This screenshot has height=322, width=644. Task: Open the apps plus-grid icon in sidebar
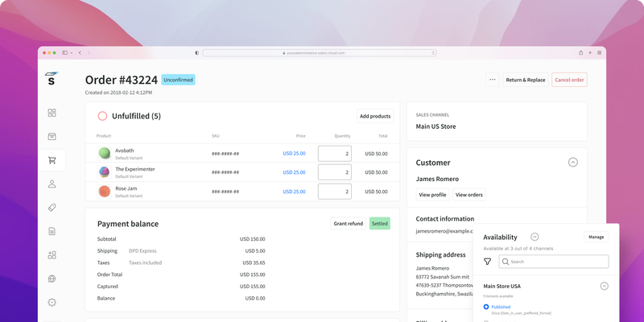point(52,255)
